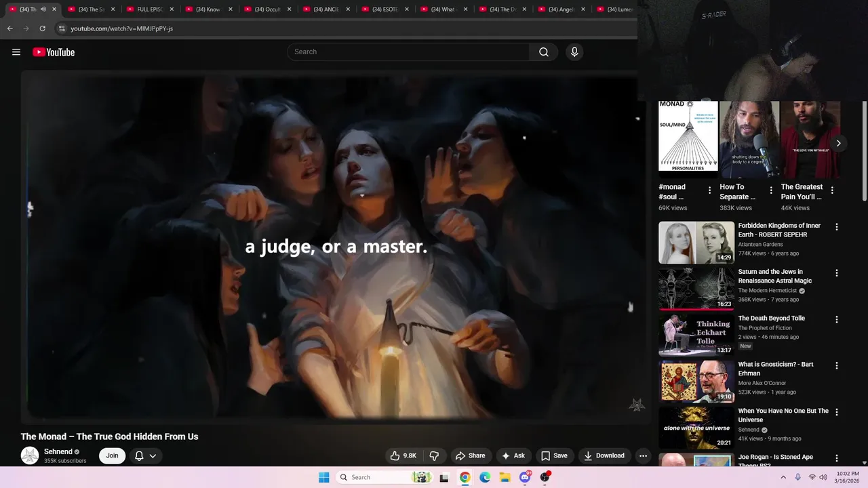Open options for Forbidden Kingdoms of Inner Earth
Screen dimensions: 868x488
836,227
